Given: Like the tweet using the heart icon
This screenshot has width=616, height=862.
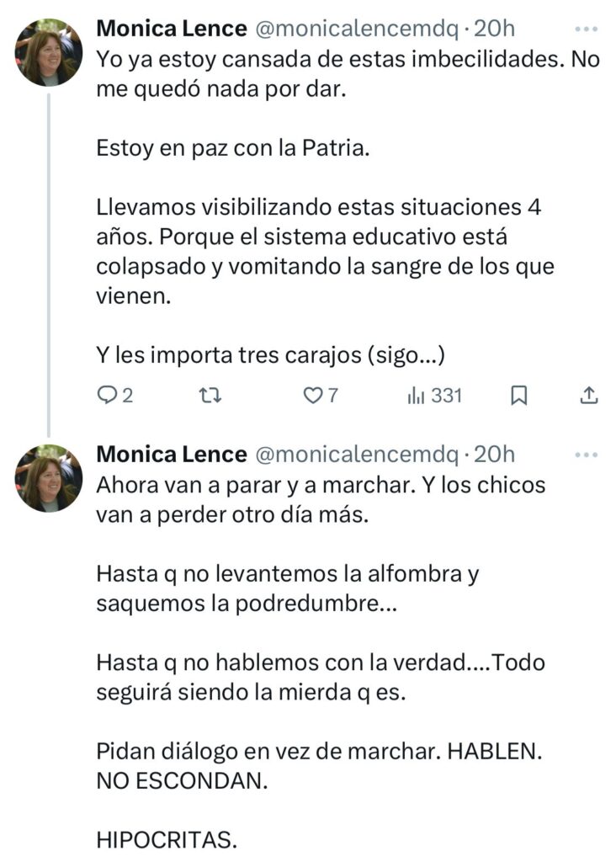Looking at the screenshot, I should (x=312, y=395).
